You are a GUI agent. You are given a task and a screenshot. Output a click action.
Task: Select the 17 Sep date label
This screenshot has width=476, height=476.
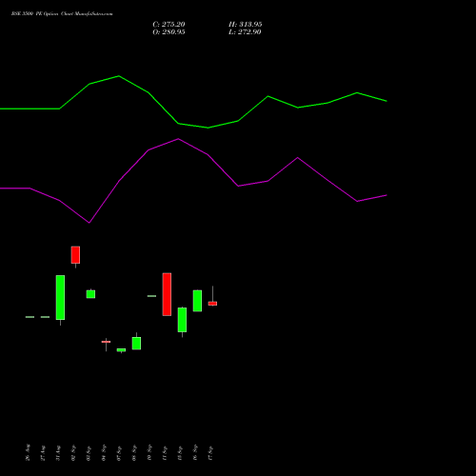[210, 453]
